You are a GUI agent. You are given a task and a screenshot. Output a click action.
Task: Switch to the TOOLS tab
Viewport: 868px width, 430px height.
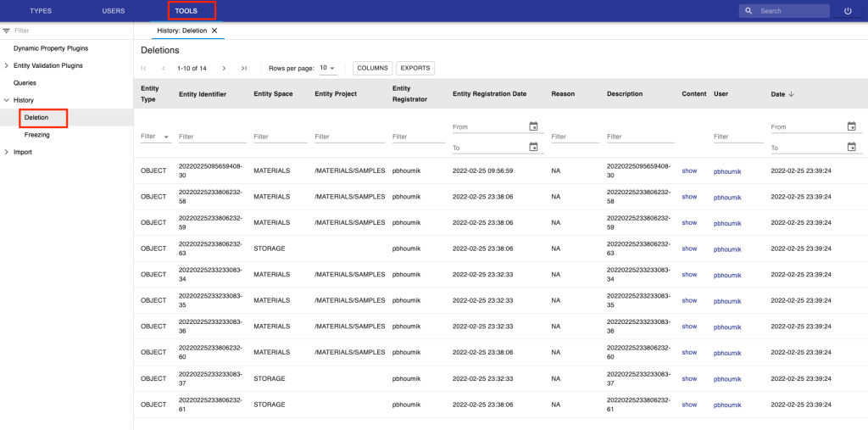186,11
